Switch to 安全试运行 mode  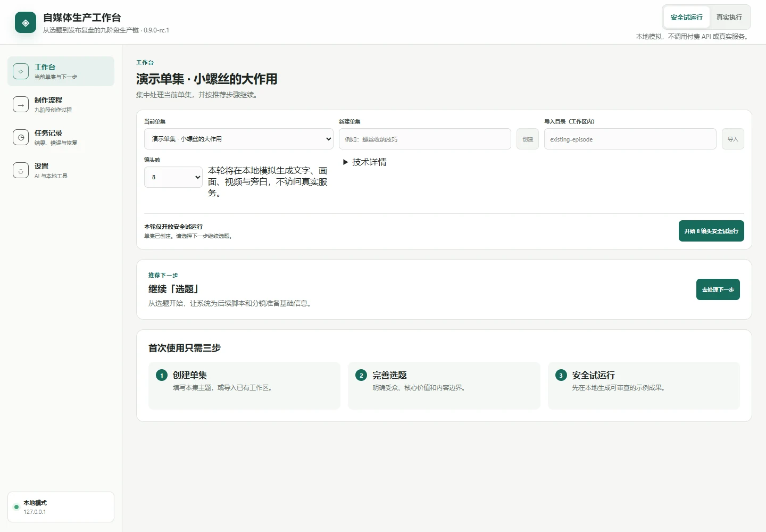[x=686, y=17]
